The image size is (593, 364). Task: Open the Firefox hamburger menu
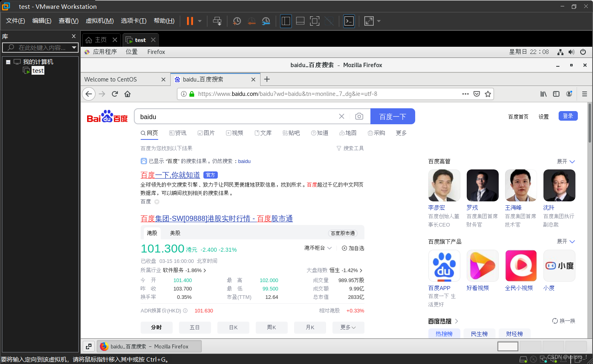pos(584,94)
